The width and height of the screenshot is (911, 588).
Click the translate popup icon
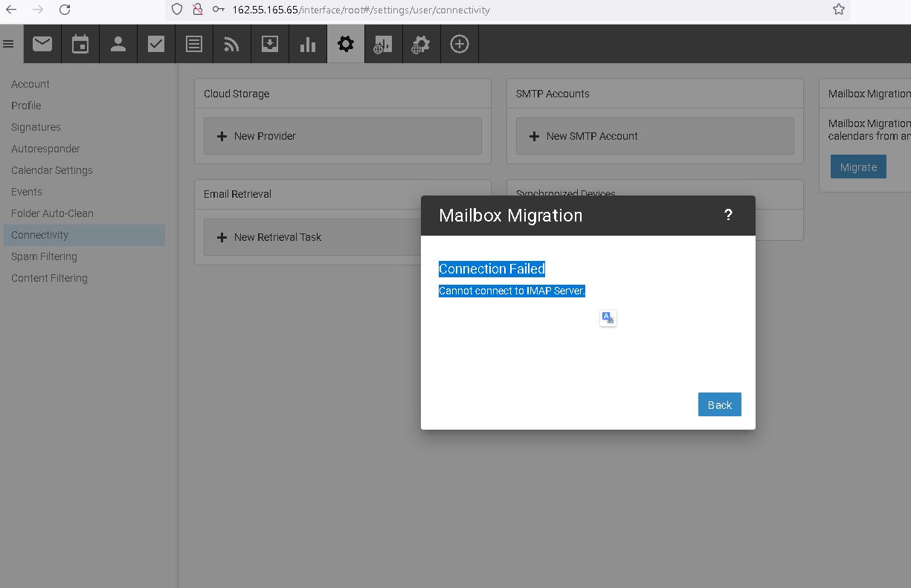(608, 318)
